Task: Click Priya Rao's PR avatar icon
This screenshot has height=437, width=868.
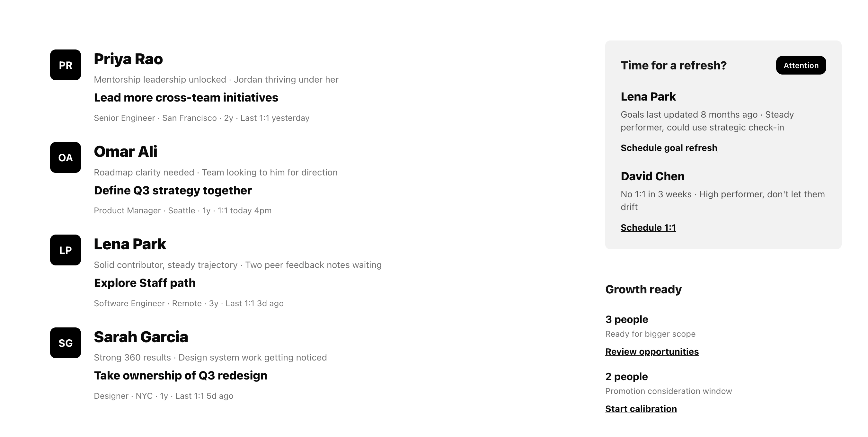Action: 65,65
